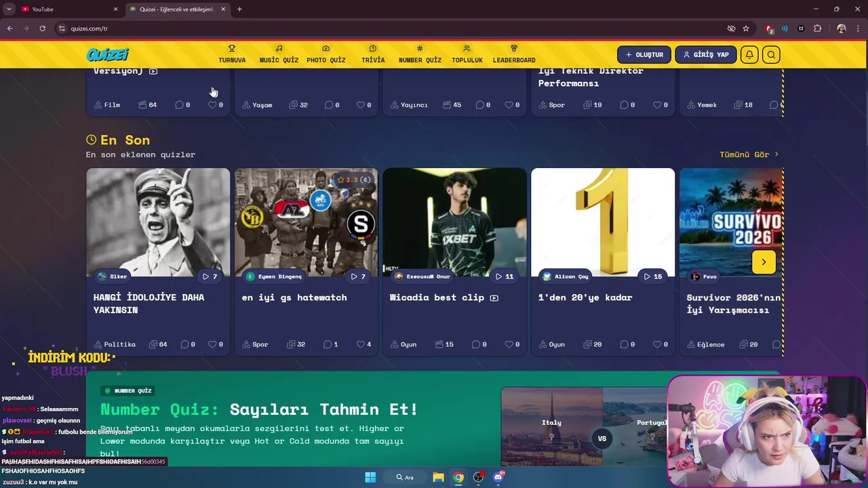Click the play count icon on Ülker card
Image resolution: width=868 pixels, height=488 pixels.
pos(210,277)
